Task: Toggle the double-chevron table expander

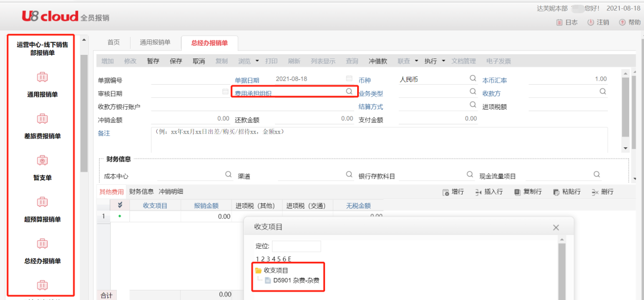Action: (x=120, y=205)
